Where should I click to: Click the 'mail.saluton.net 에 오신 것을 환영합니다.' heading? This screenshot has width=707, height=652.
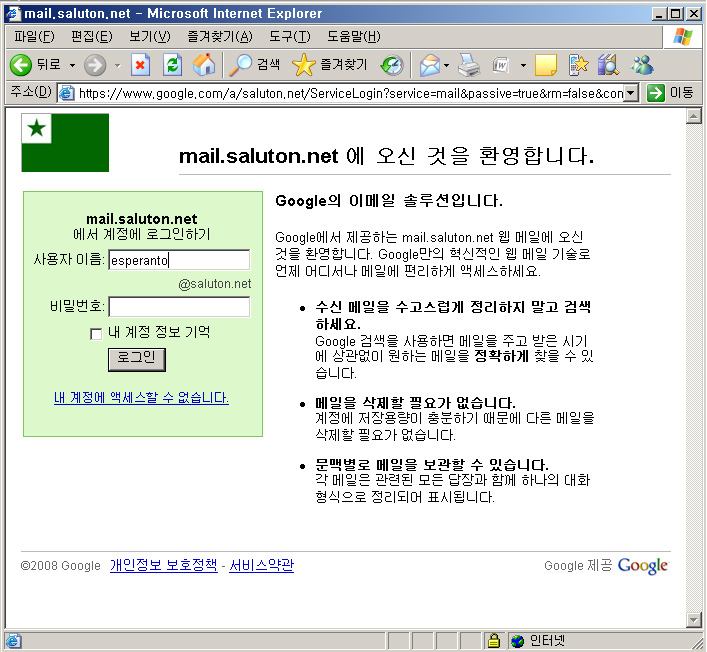click(x=387, y=156)
